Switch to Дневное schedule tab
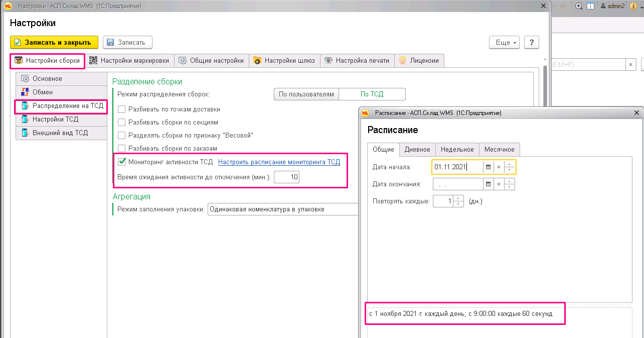Screen dimensions: 644x338 coord(417,150)
